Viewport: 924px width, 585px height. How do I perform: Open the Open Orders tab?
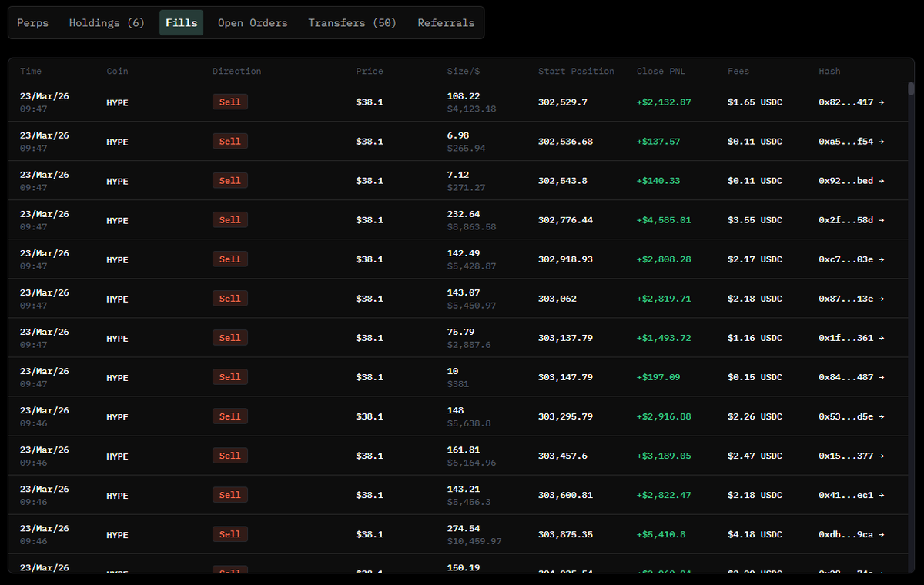coord(253,23)
